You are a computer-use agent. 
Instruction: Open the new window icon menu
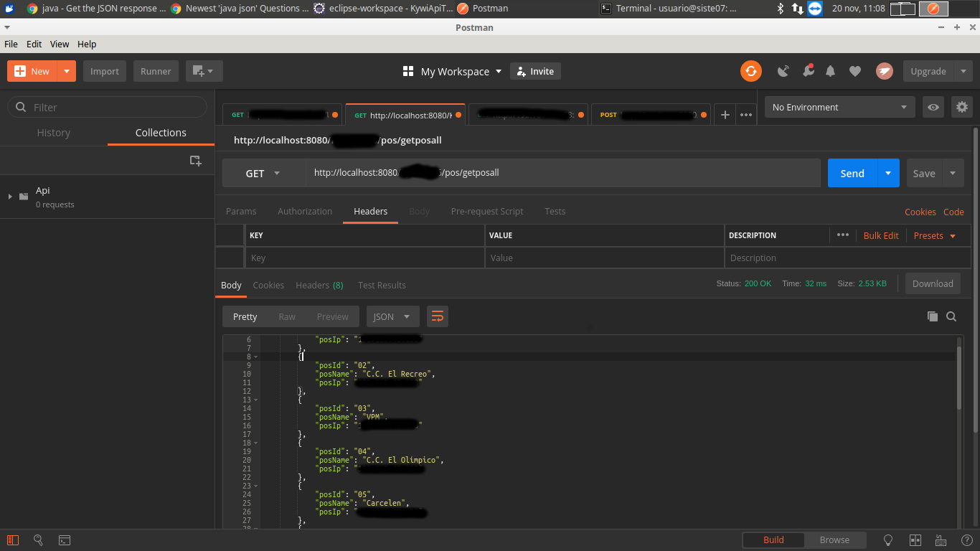(x=204, y=71)
